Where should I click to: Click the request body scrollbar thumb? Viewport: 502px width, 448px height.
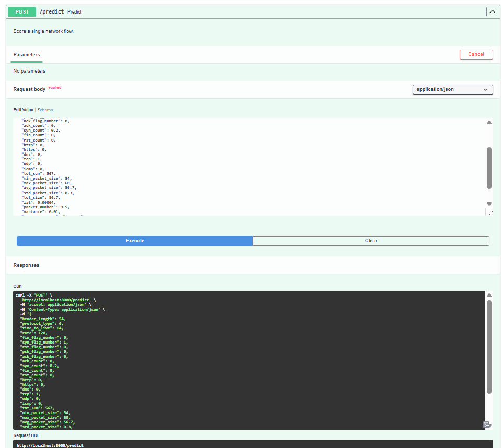pos(489,168)
